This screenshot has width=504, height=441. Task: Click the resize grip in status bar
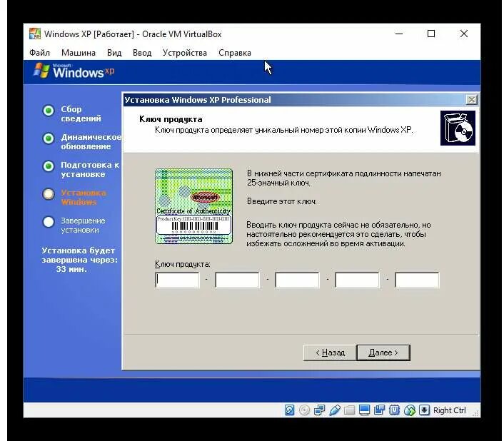tap(475, 413)
